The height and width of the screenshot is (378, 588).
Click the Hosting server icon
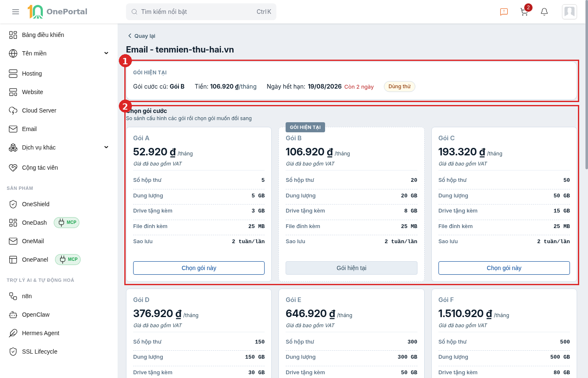13,73
